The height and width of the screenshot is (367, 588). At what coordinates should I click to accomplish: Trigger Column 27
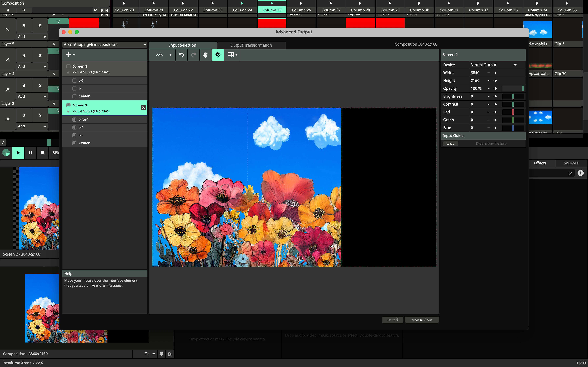[x=331, y=3]
